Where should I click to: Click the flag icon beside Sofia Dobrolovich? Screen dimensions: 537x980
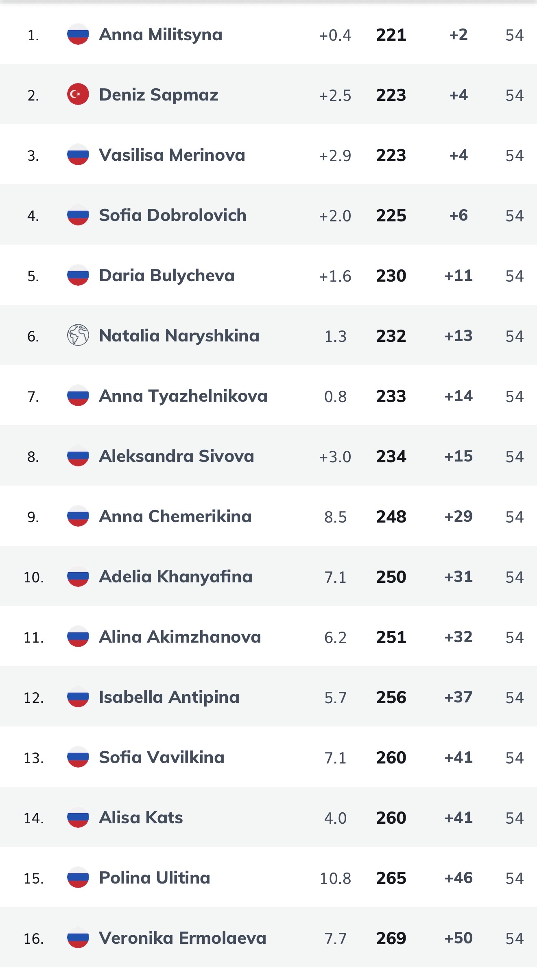coord(78,215)
